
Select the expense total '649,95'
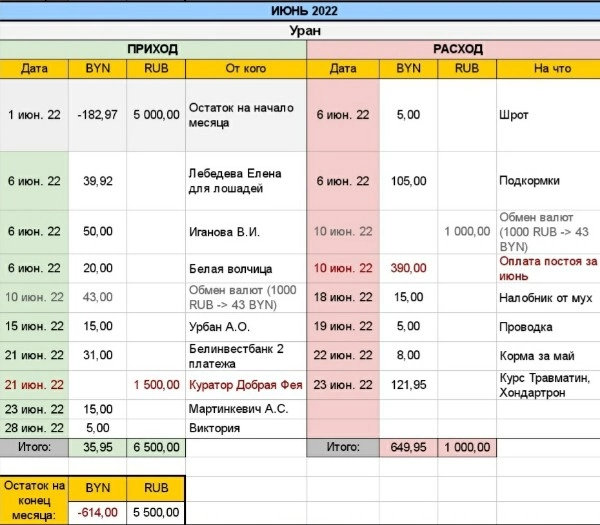(x=408, y=447)
